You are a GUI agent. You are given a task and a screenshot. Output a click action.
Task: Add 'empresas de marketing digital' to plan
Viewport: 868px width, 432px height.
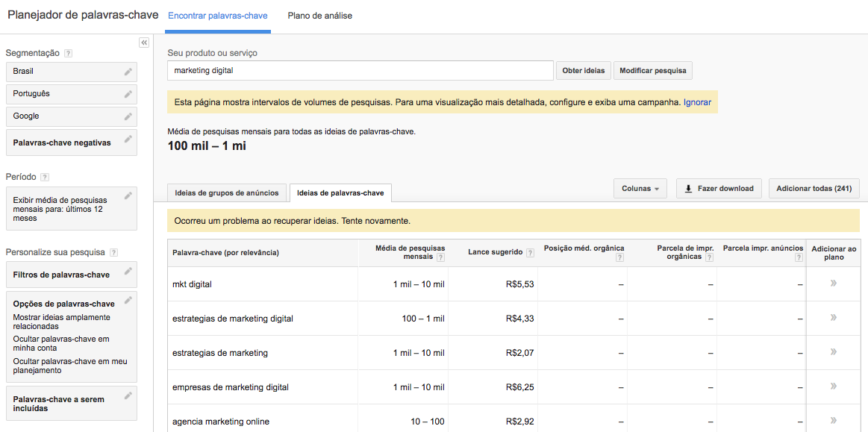tap(833, 386)
